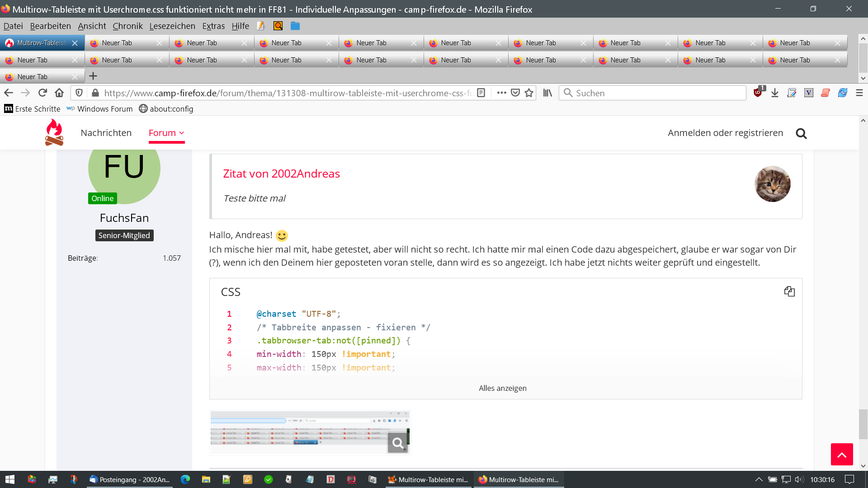Click Anmelden oder registrieren link
Image resolution: width=868 pixels, height=488 pixels.
pos(725,133)
